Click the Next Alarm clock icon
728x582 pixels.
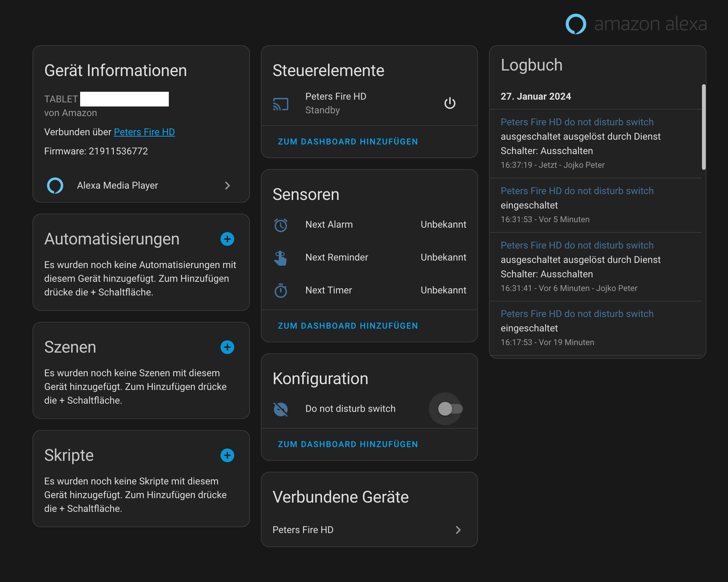(x=281, y=225)
